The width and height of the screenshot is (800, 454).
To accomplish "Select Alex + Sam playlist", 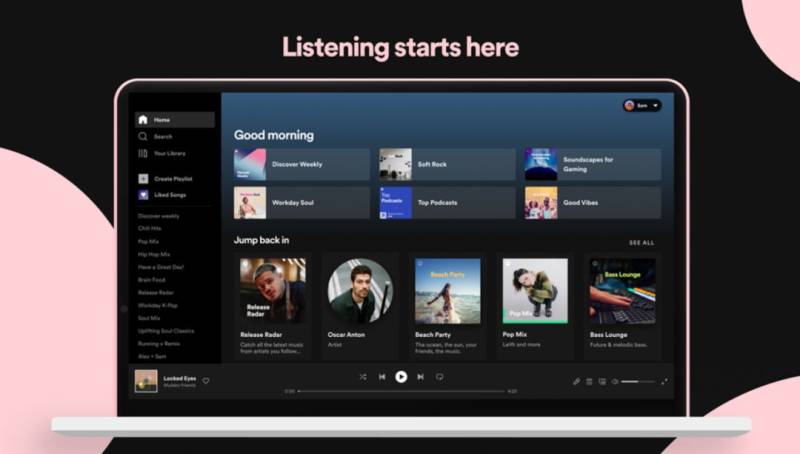I will [x=152, y=356].
